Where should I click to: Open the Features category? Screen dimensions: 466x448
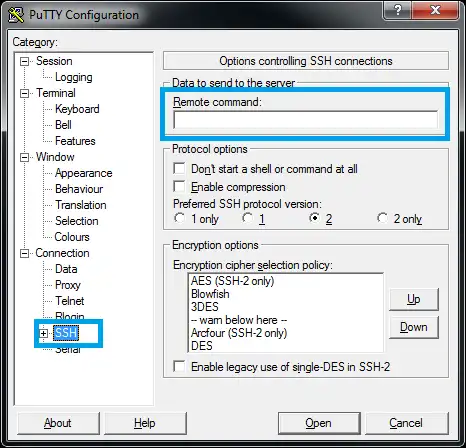coord(75,141)
